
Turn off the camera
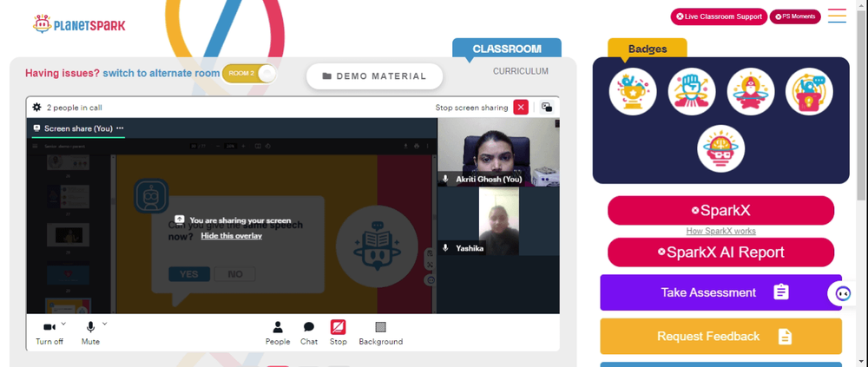49,332
